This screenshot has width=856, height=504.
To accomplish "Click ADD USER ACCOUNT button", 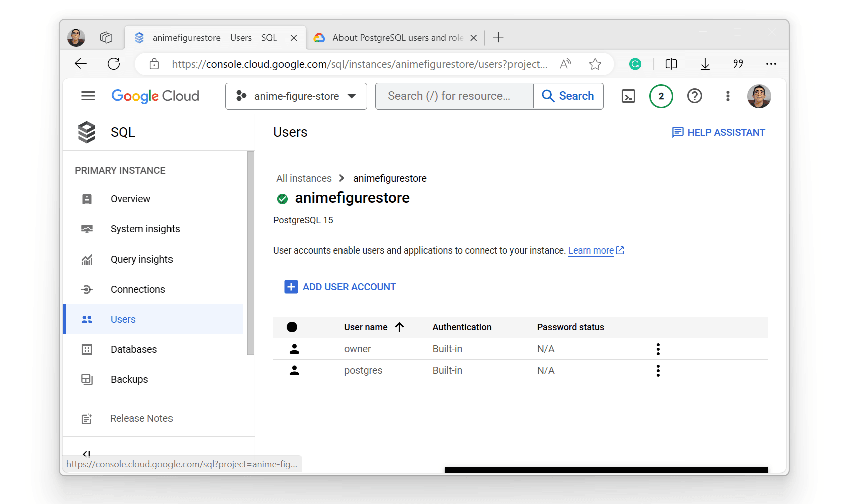I will coord(340,287).
